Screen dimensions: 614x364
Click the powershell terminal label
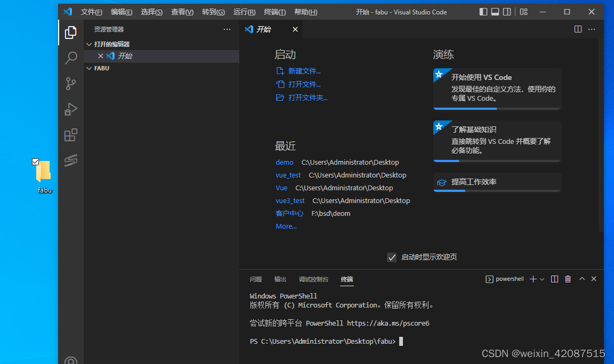(504, 279)
